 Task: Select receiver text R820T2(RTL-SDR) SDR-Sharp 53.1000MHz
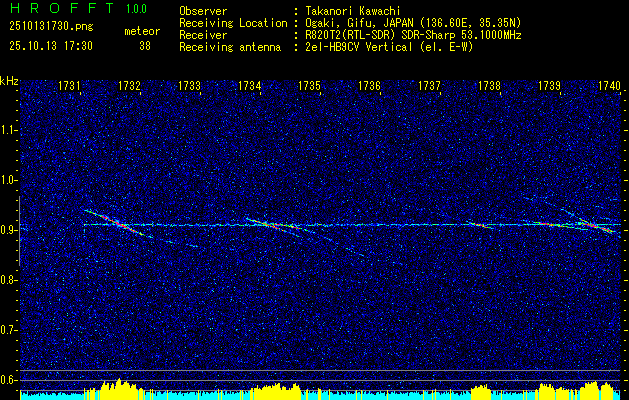click(x=413, y=35)
